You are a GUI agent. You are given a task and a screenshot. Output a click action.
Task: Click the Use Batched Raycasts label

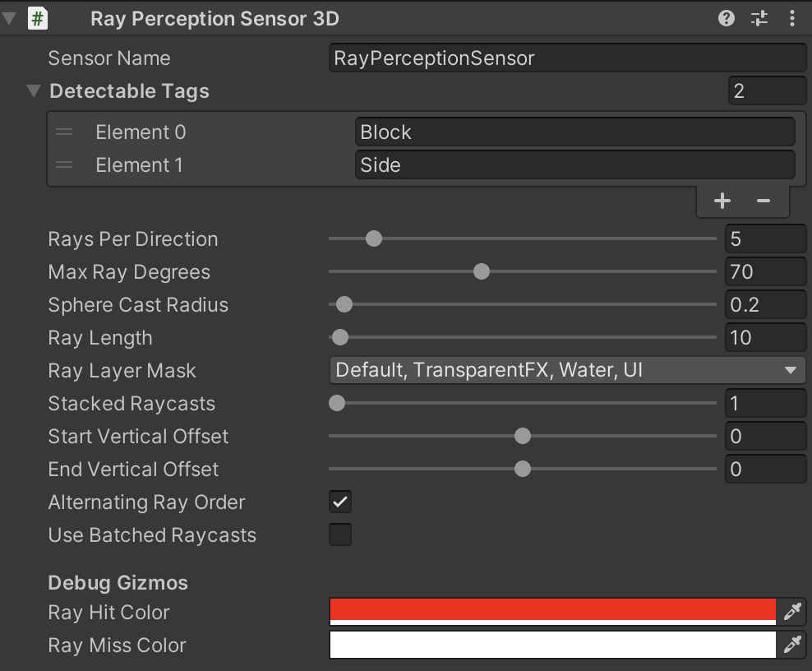click(x=152, y=535)
